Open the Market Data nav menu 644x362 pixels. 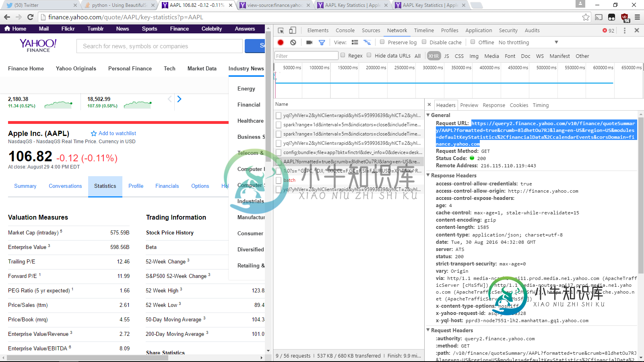click(x=202, y=68)
